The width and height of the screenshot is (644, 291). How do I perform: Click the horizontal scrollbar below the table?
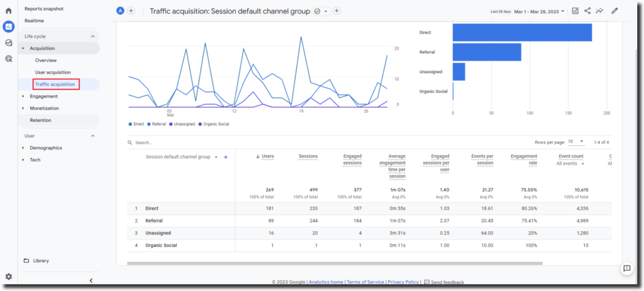click(335, 263)
